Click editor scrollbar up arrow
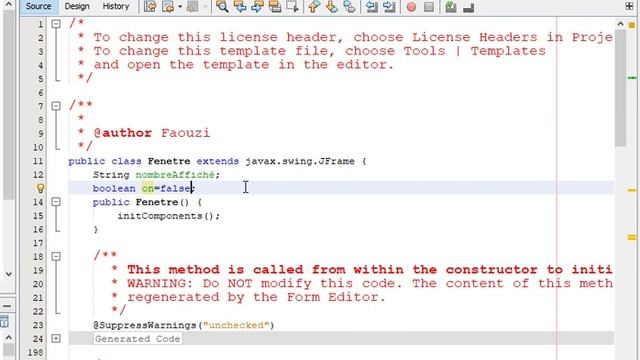Screen dimensions: 640x360 (620, 24)
